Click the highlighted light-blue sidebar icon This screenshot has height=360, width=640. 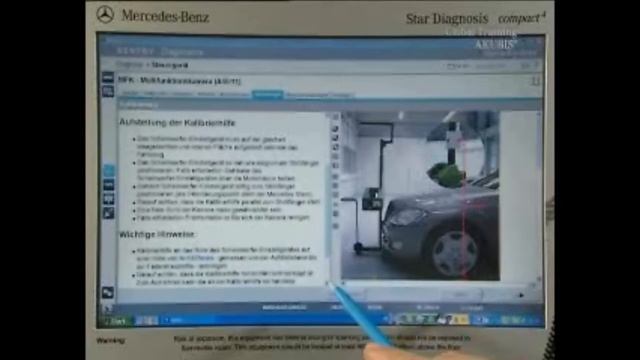(x=108, y=170)
